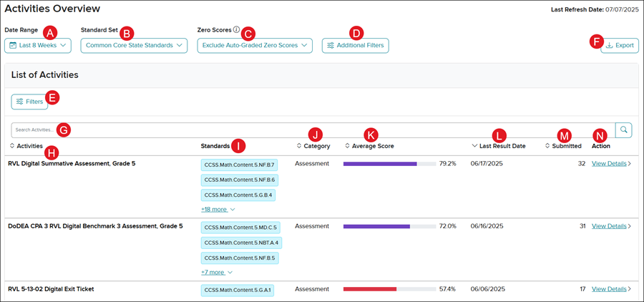
Task: Click the Zero Scores info icon
Action: tap(236, 30)
